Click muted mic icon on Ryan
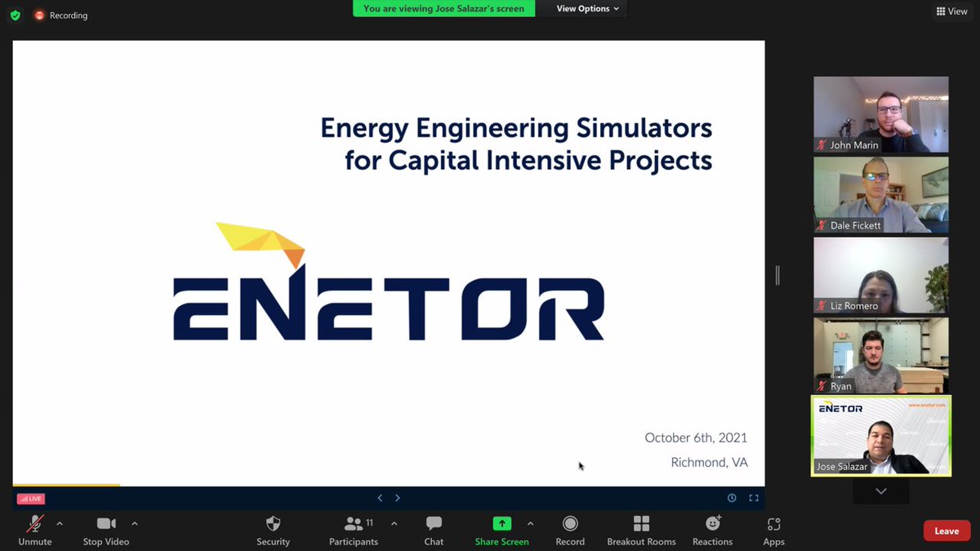980x551 pixels. 822,386
